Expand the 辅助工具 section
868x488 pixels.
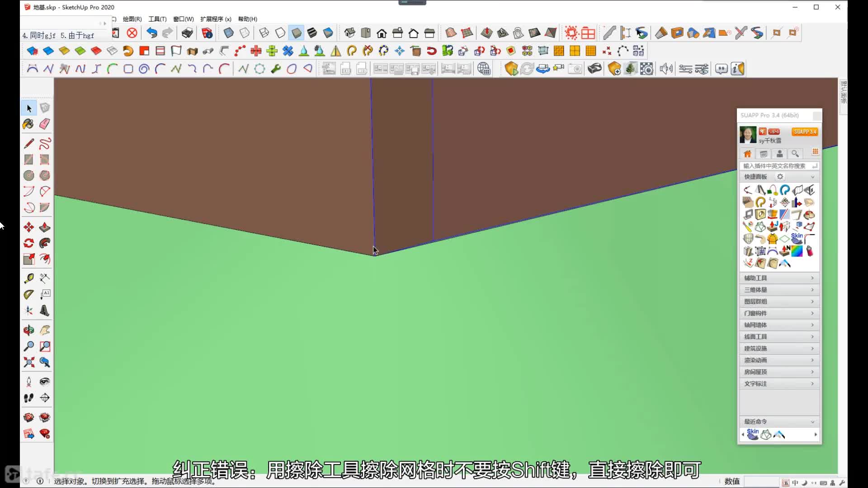coord(779,278)
